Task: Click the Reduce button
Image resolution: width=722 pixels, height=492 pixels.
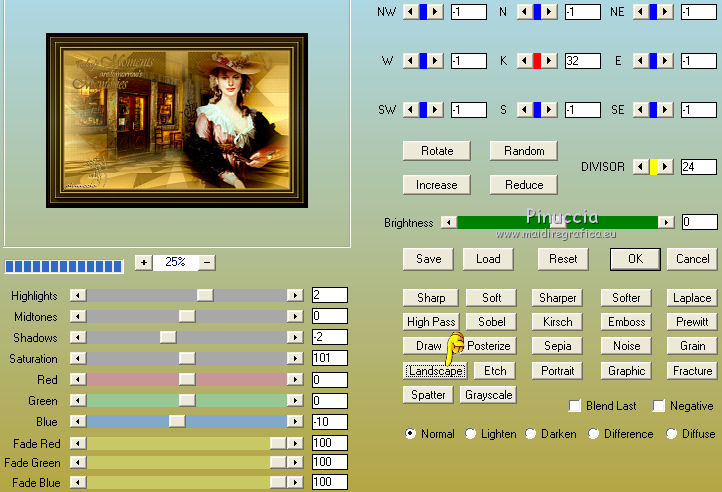Action: [x=524, y=185]
